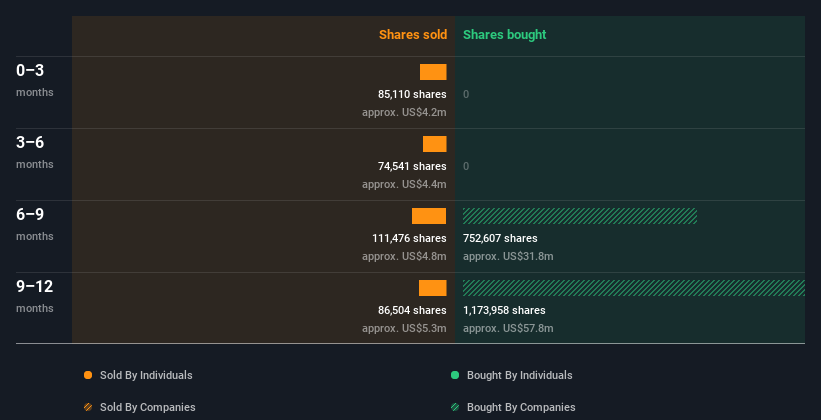The width and height of the screenshot is (821, 420).
Task: Click the striped Sold By Companies legend dot
Action: [x=88, y=407]
